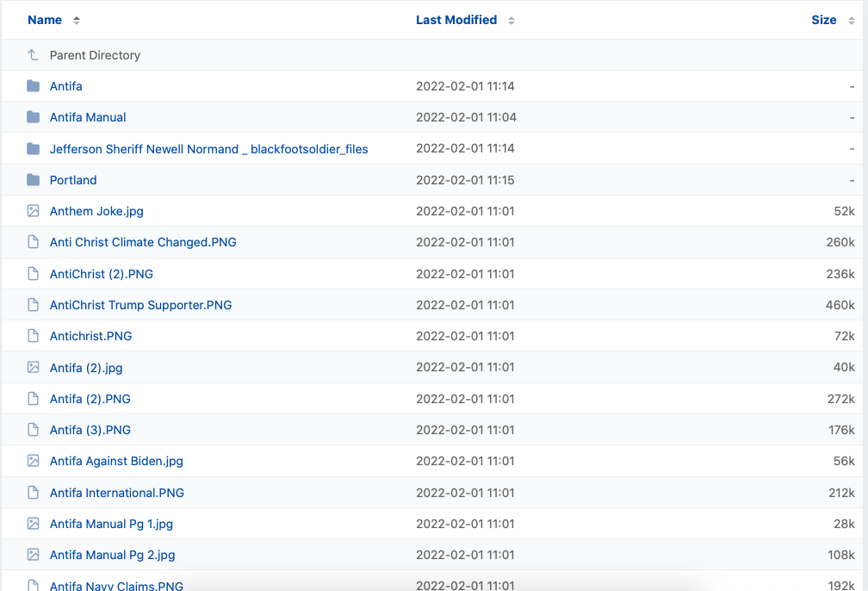Click file icon beside Antifa (2).PNG
Viewport: 868px width, 591px height.
pos(34,398)
